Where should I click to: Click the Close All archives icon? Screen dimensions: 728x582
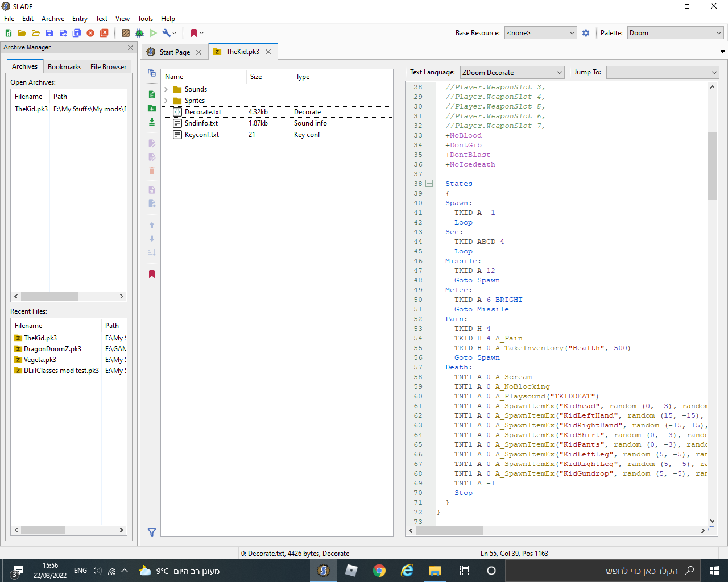pyautogui.click(x=104, y=33)
